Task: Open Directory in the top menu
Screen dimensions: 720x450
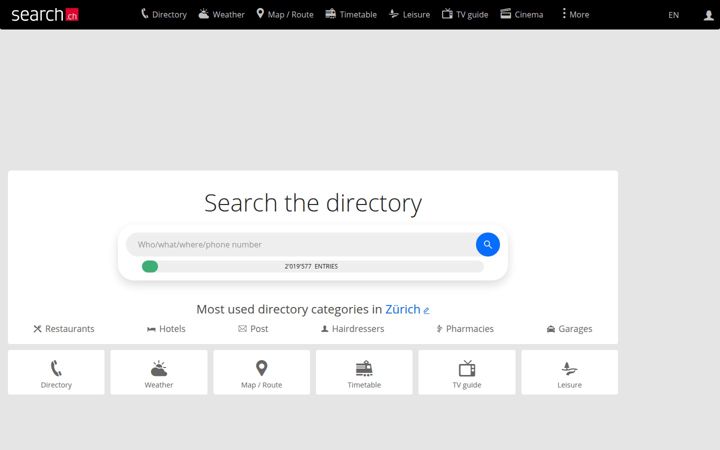Action: click(x=169, y=15)
